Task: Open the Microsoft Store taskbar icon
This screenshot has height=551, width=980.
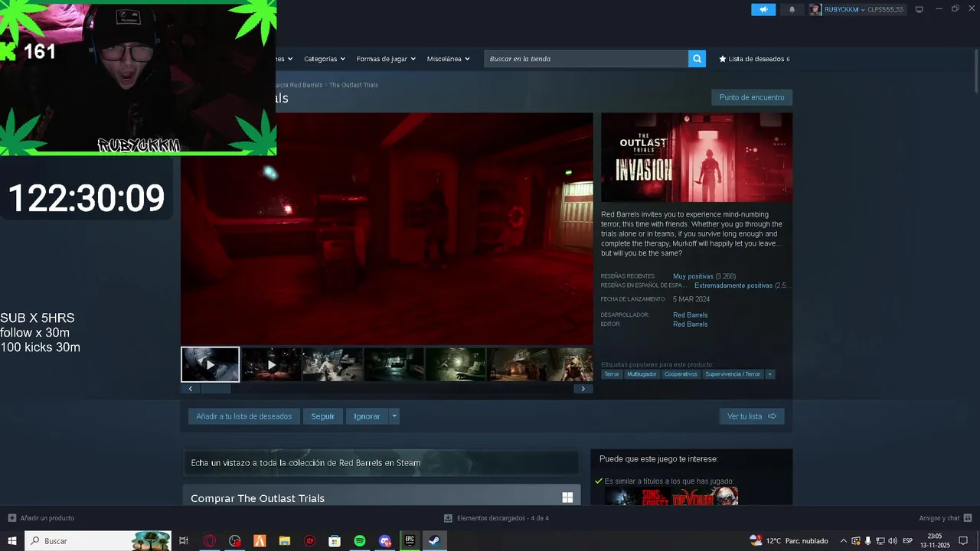Action: tap(335, 541)
